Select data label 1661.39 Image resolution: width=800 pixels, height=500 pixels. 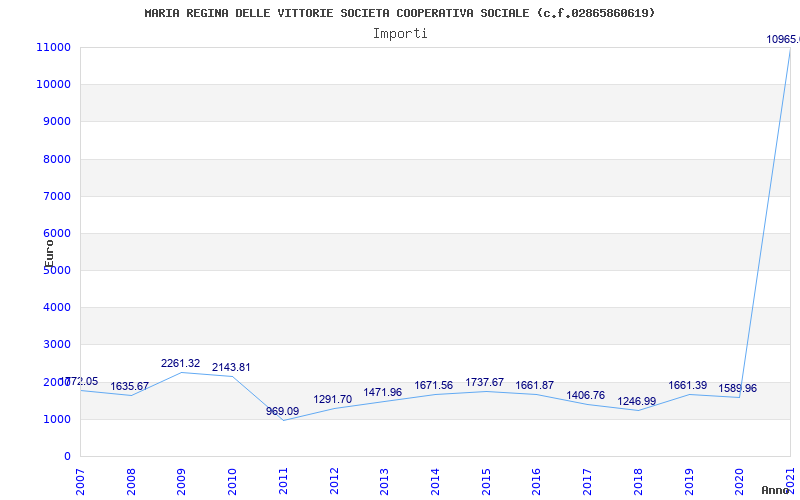[x=688, y=385]
